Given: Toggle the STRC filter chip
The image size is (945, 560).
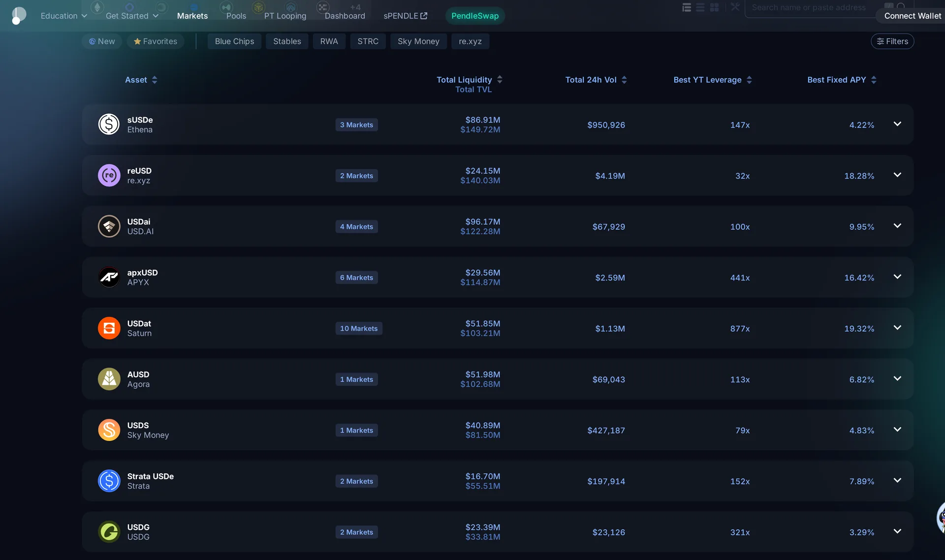Looking at the screenshot, I should (x=368, y=41).
